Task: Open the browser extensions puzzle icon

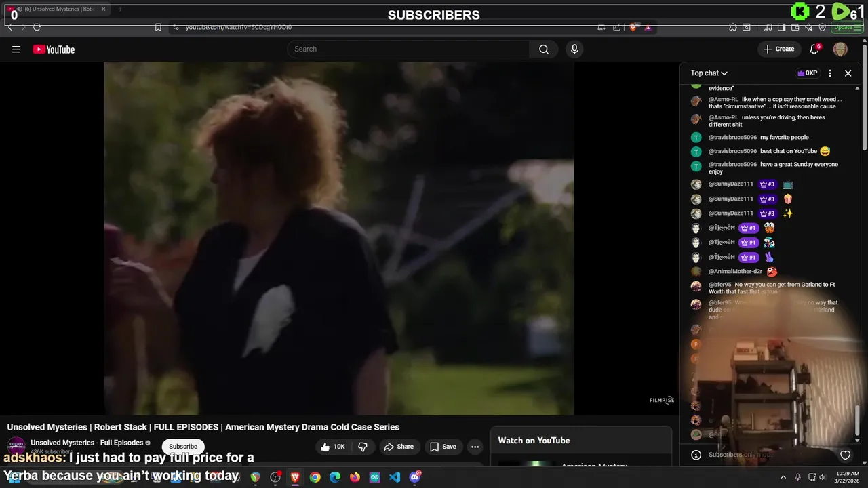Action: 733,27
